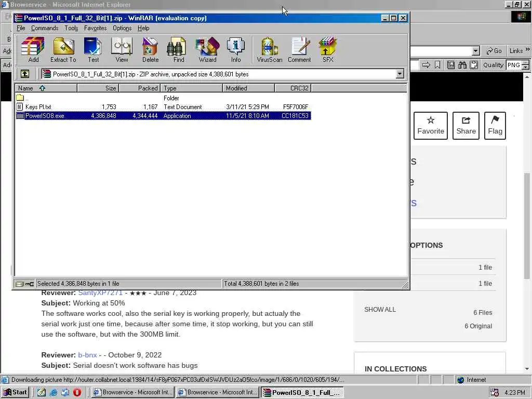This screenshot has height=399, width=532.
Task: Open the Options menu
Action: click(122, 28)
